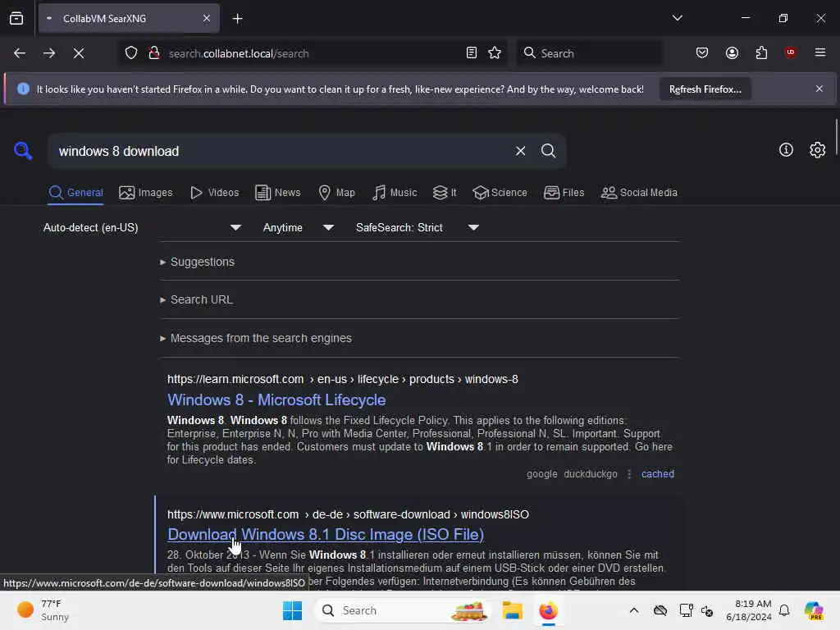The image size is (840, 630).
Task: Toggle reader view in address bar
Action: coord(472,53)
